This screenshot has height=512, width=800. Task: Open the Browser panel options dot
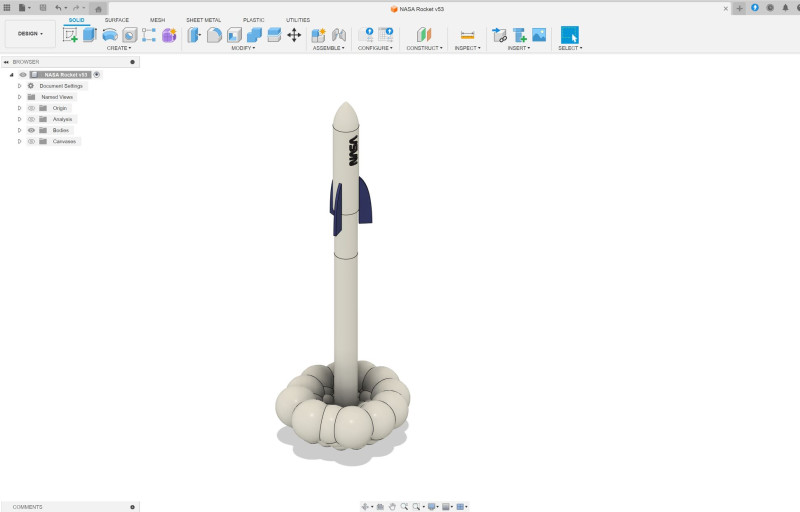[x=133, y=62]
